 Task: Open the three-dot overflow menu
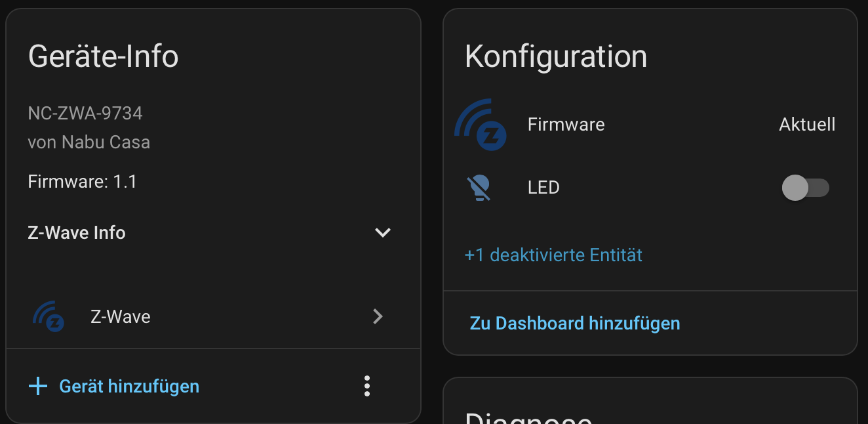click(x=367, y=386)
